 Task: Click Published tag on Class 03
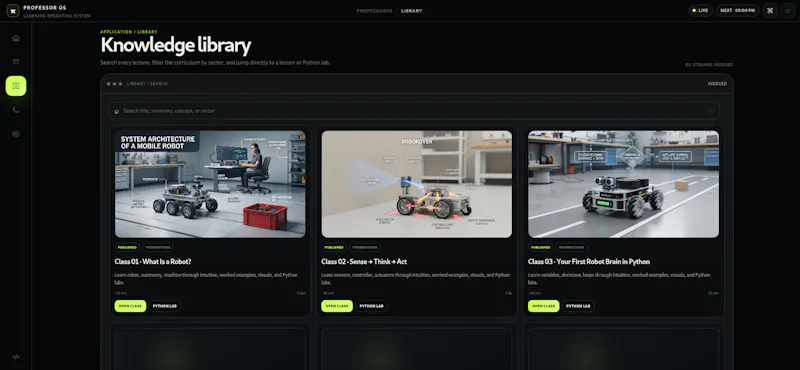click(540, 248)
